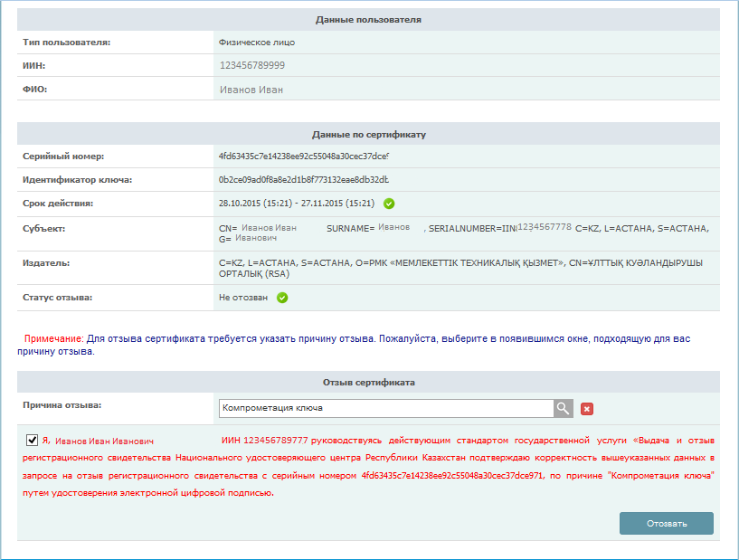Click the 'Компрометация ключа' reason field
Screen dimensions: 739x560
click(385, 409)
